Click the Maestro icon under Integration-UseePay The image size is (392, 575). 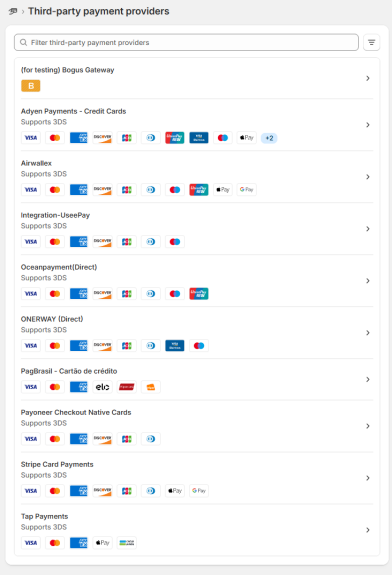pos(175,242)
